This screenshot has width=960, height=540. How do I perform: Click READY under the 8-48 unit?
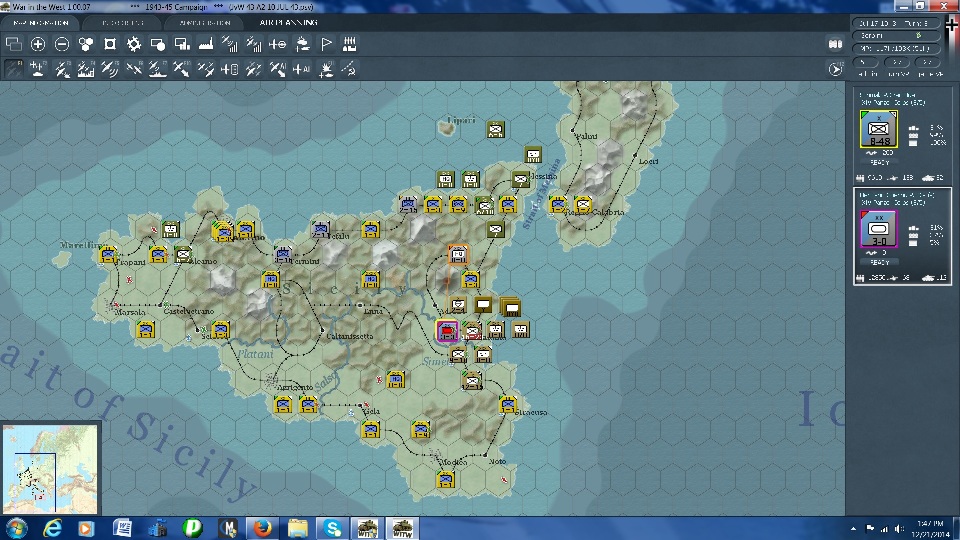click(879, 162)
